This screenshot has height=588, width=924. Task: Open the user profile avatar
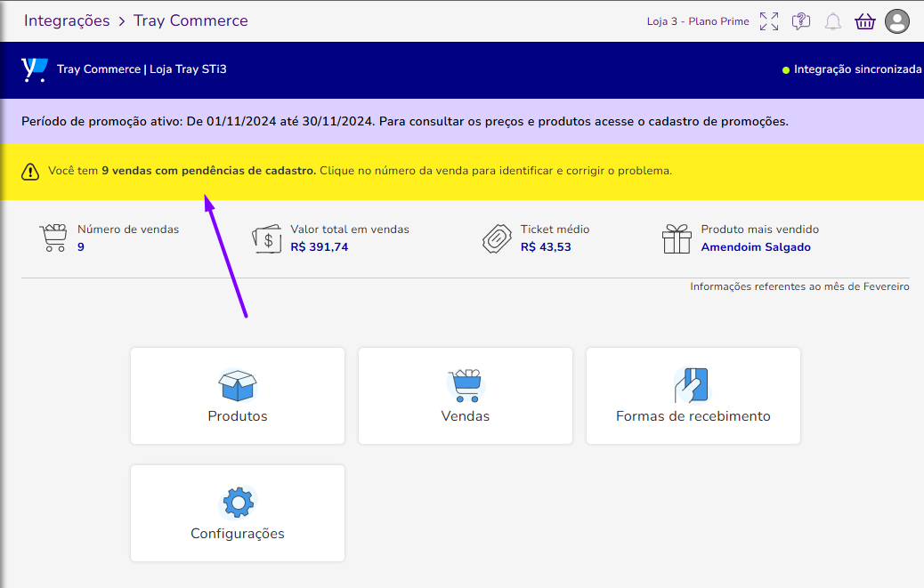[x=897, y=21]
